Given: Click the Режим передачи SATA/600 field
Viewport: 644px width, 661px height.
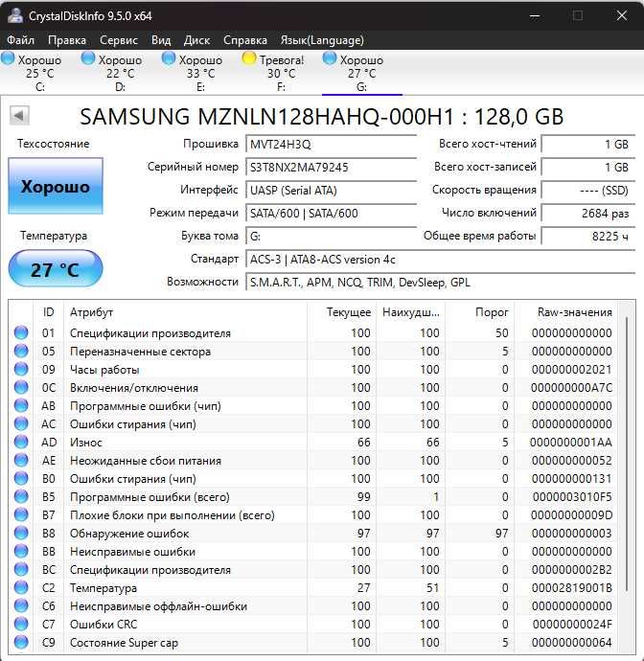Looking at the screenshot, I should point(331,214).
